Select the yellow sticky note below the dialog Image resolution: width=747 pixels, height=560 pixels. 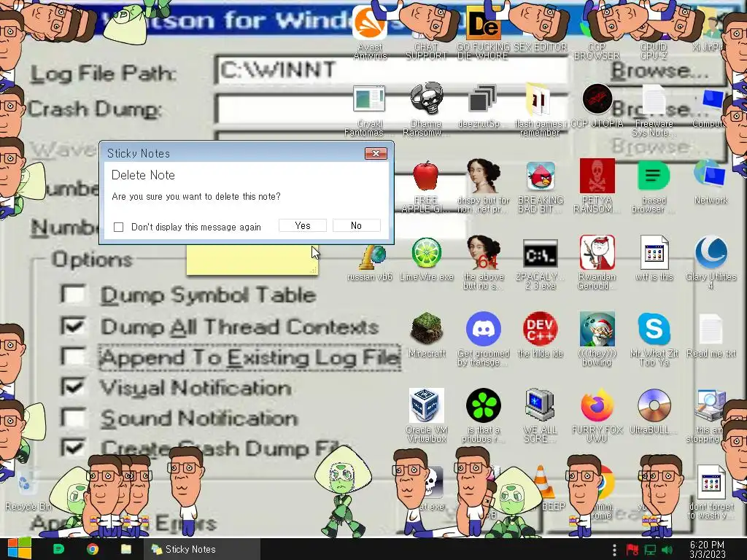click(x=252, y=260)
